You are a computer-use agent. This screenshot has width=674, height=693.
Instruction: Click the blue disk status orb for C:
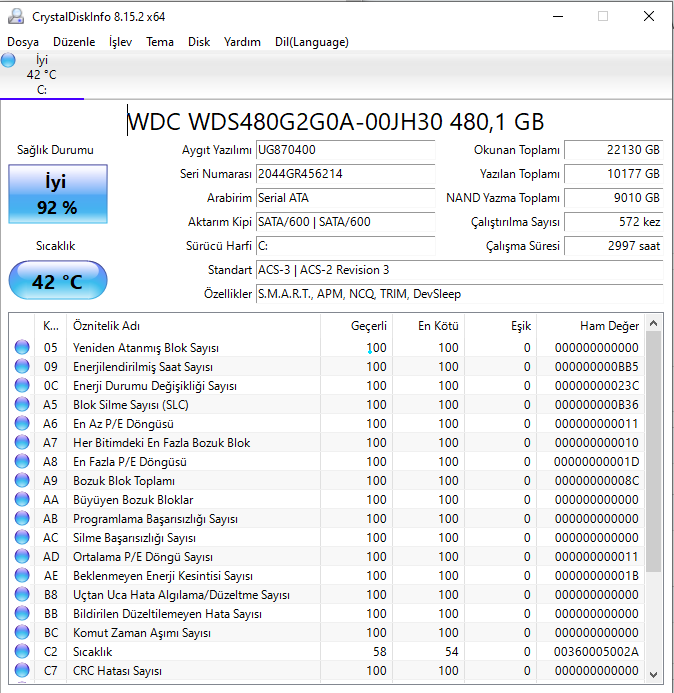[8, 60]
